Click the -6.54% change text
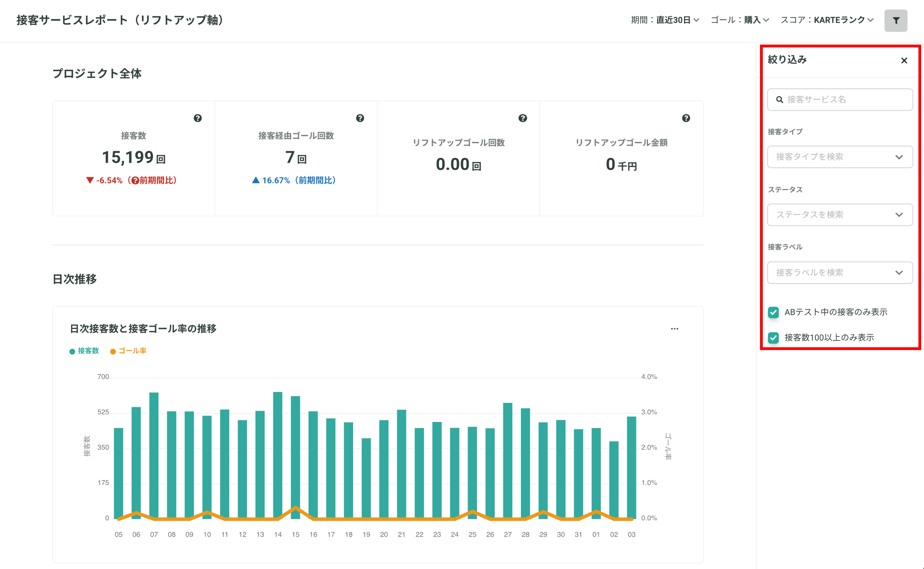Viewport: 924px width, 569px height. [109, 181]
